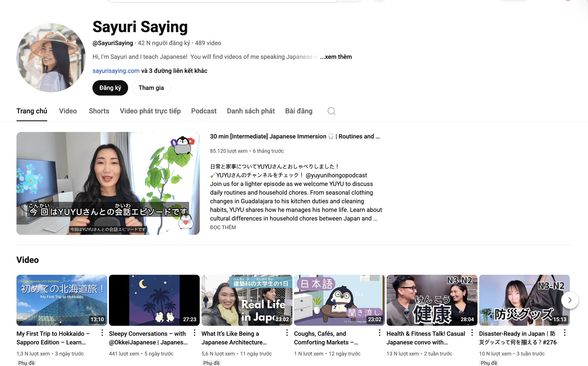Click title Health & Fitness Talk! Casual Japanese convo
This screenshot has height=366, width=588.
[426, 338]
